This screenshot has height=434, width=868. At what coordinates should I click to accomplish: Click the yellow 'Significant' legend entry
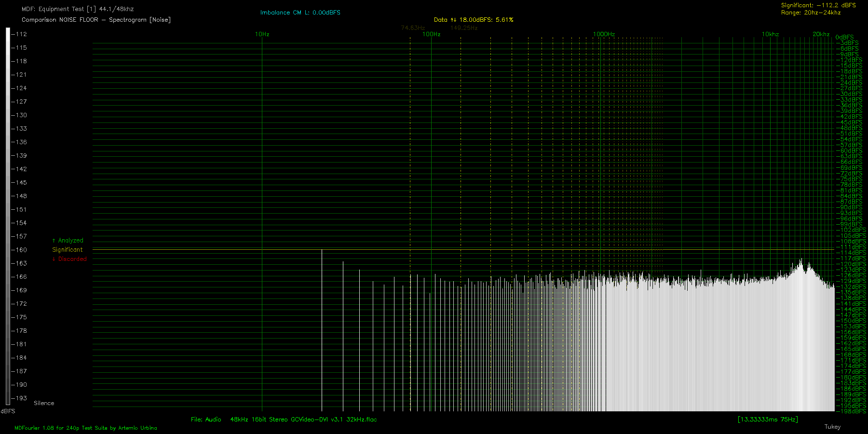point(68,250)
